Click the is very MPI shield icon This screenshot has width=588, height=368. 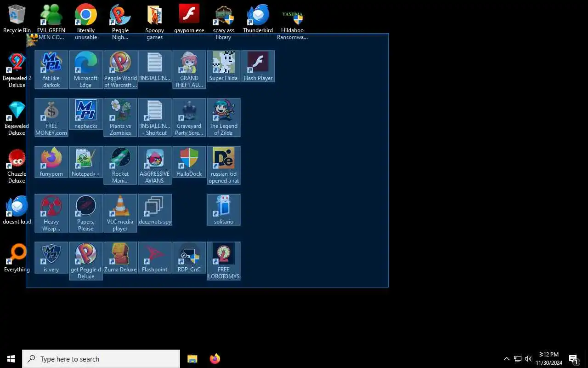tap(51, 258)
